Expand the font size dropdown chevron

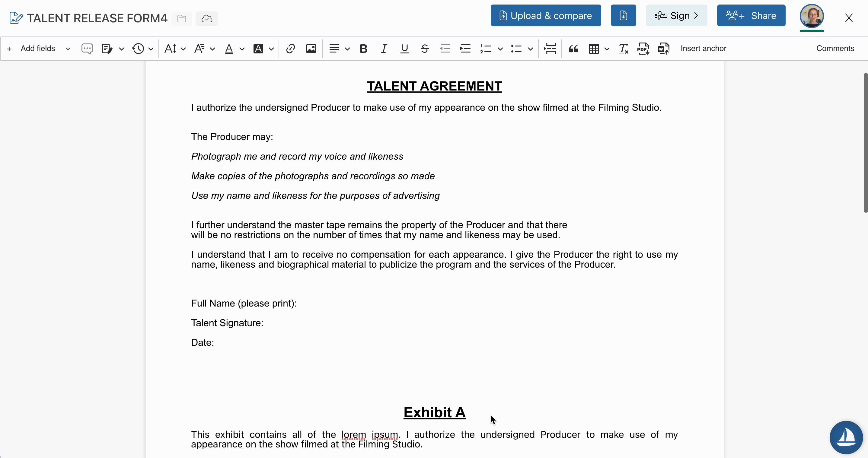(x=183, y=49)
